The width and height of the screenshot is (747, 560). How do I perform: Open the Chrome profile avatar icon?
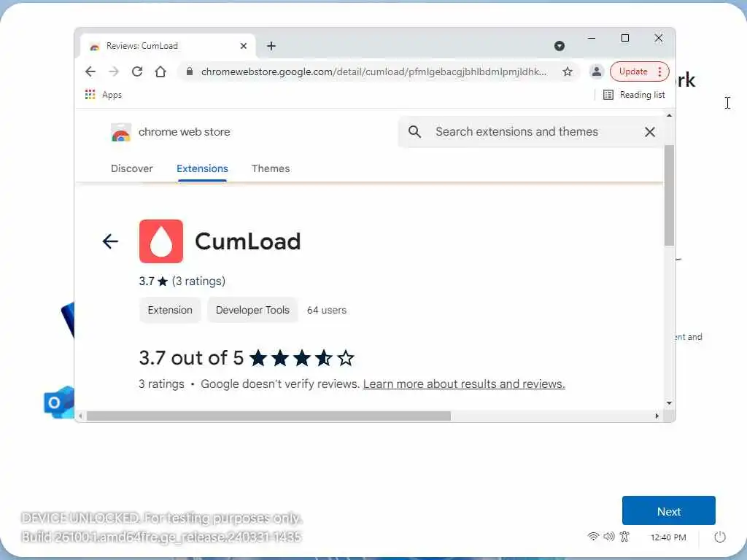click(596, 71)
